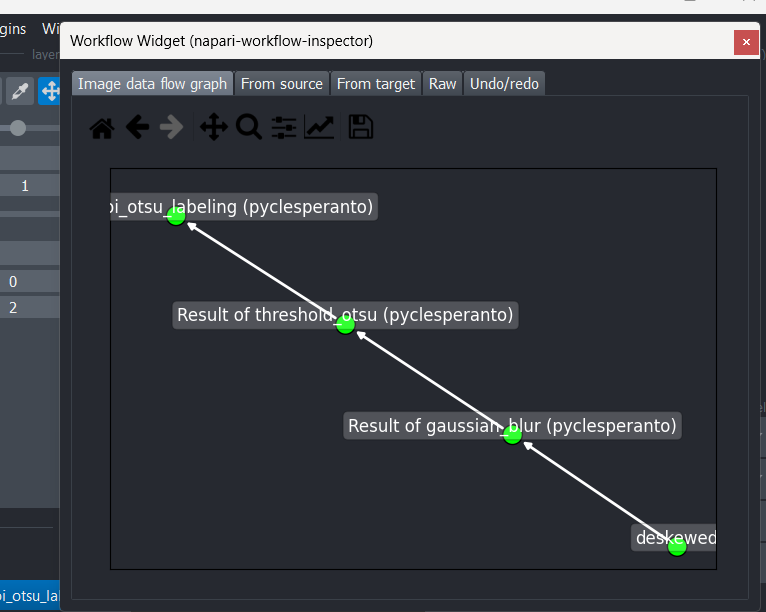Viewport: 766px width, 612px height.
Task: Open the Raw tab
Action: tap(443, 84)
